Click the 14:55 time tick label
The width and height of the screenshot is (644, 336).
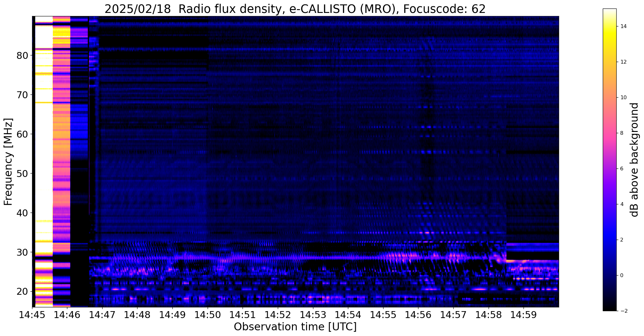[383, 315]
